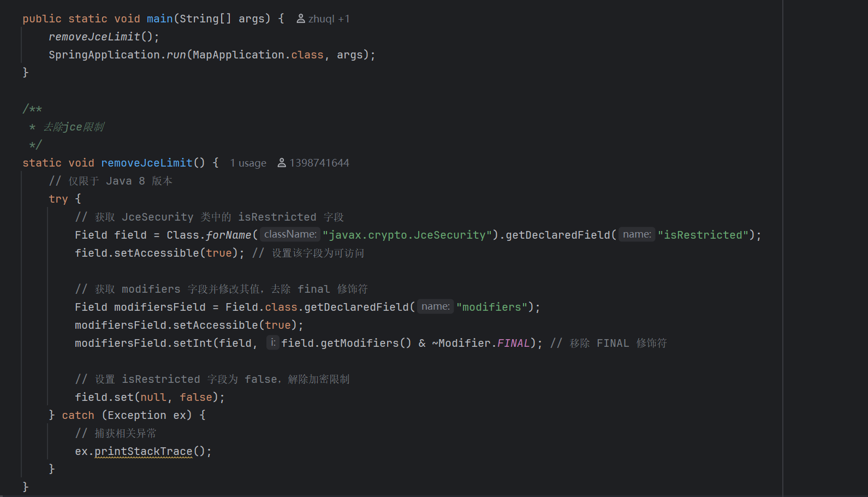The image size is (868, 497).
Task: Click the try keyword
Action: (x=58, y=199)
